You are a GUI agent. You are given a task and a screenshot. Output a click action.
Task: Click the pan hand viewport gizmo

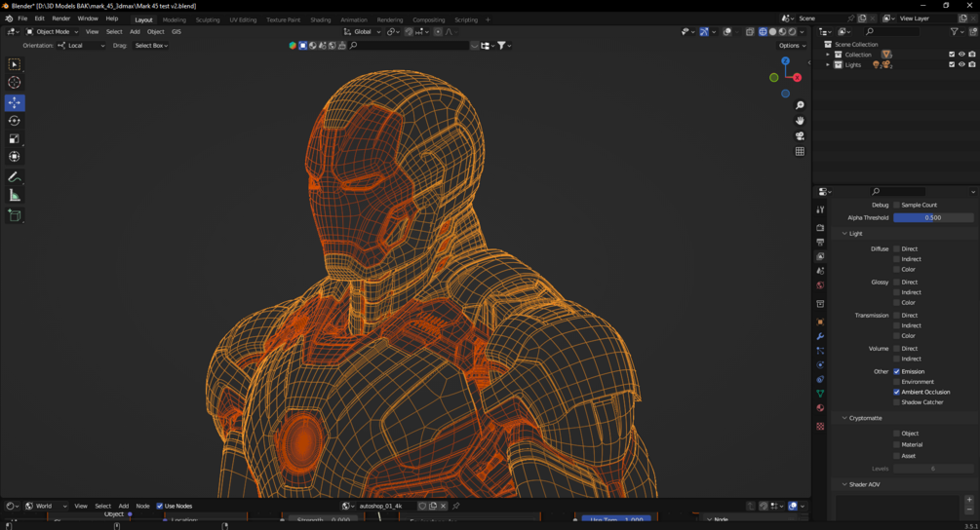pos(800,121)
